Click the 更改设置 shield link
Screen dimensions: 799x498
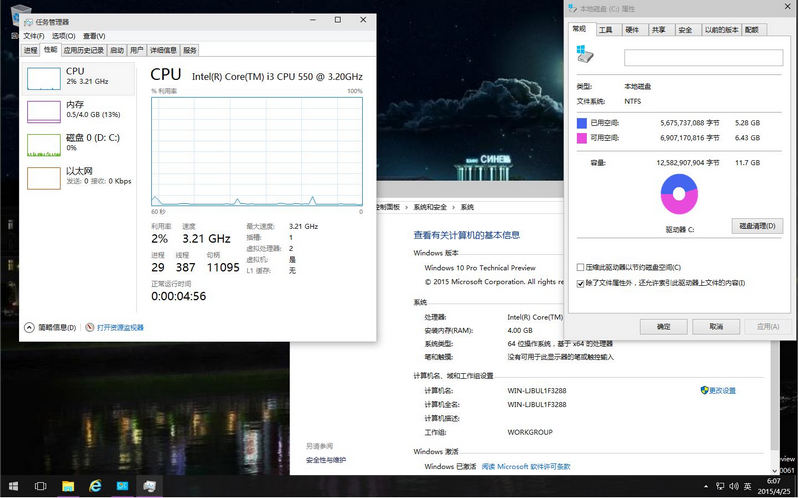tap(718, 390)
